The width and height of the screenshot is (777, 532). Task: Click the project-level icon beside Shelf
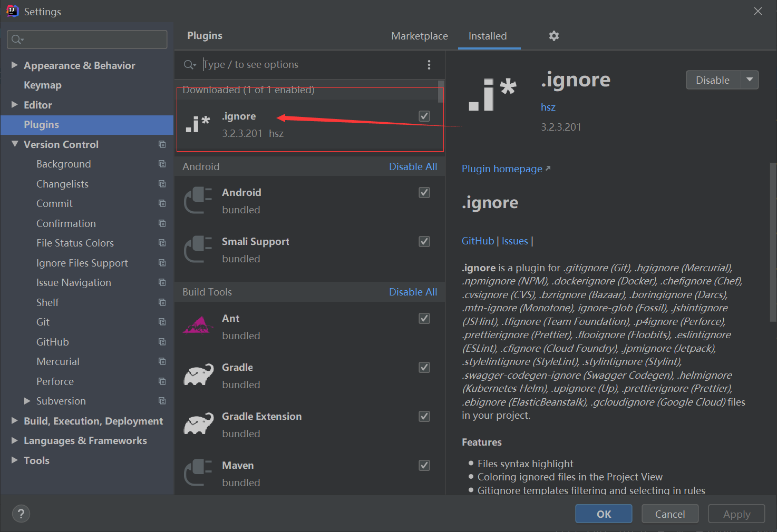[162, 302]
